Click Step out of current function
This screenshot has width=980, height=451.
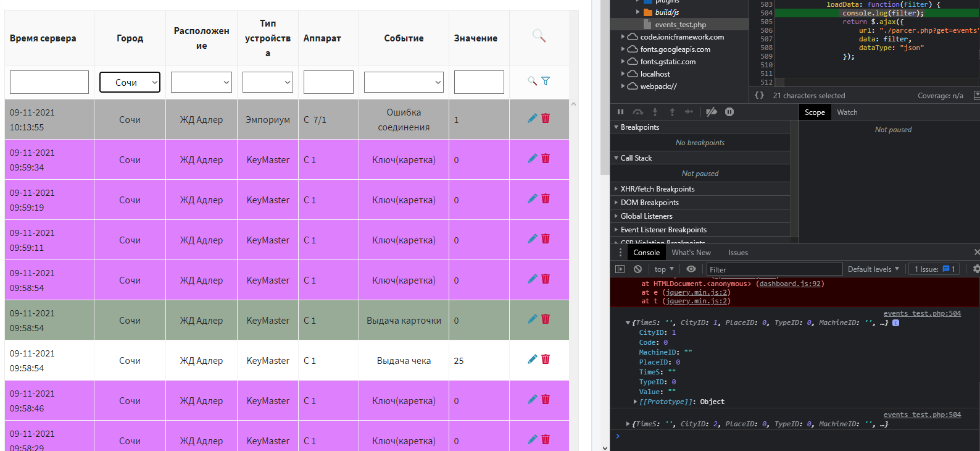tap(672, 112)
